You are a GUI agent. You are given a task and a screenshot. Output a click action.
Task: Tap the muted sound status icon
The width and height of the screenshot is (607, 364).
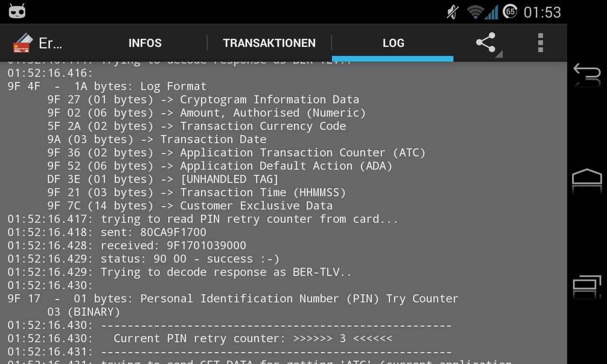[x=453, y=12]
